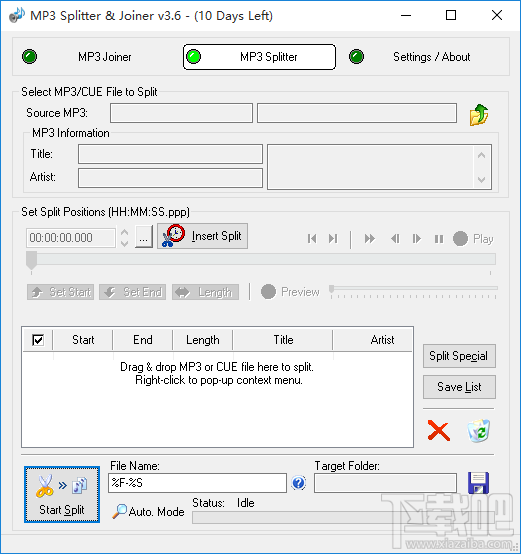This screenshot has height=554, width=521.
Task: Click the MP3 information text area
Action: coord(379,167)
